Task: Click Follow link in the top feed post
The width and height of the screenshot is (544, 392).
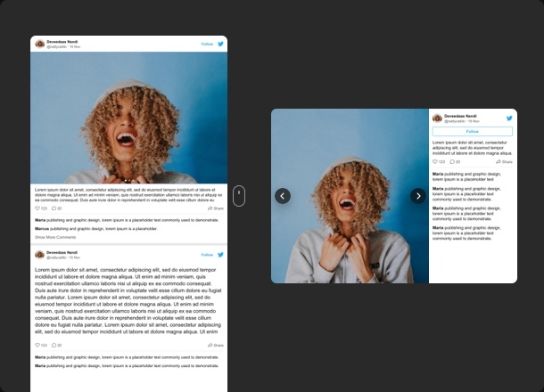Action: (x=207, y=43)
